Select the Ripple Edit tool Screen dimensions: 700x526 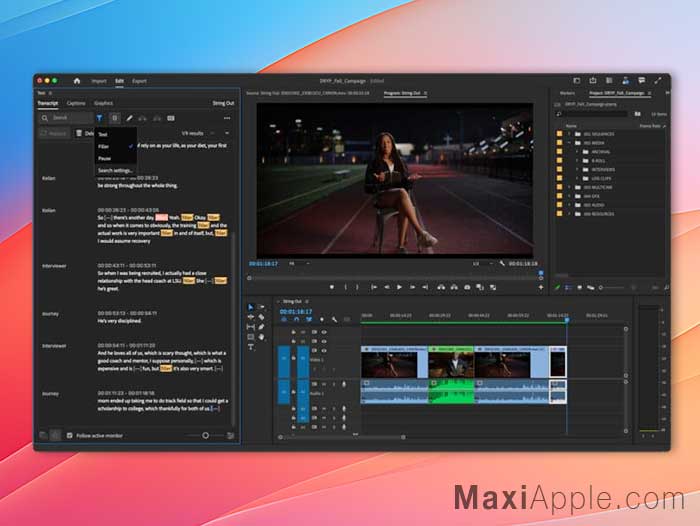[x=250, y=317]
